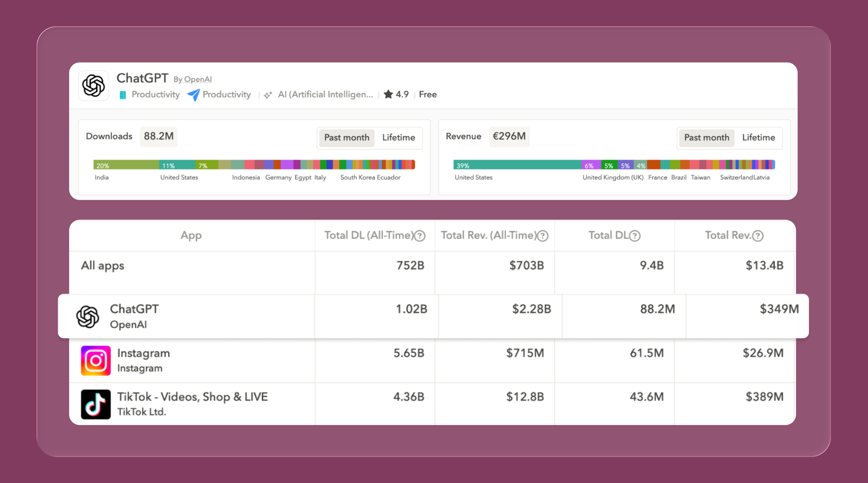Click United Kingdom (UK) revenue label
Viewport: 868px width, 483px height.
[x=613, y=178]
